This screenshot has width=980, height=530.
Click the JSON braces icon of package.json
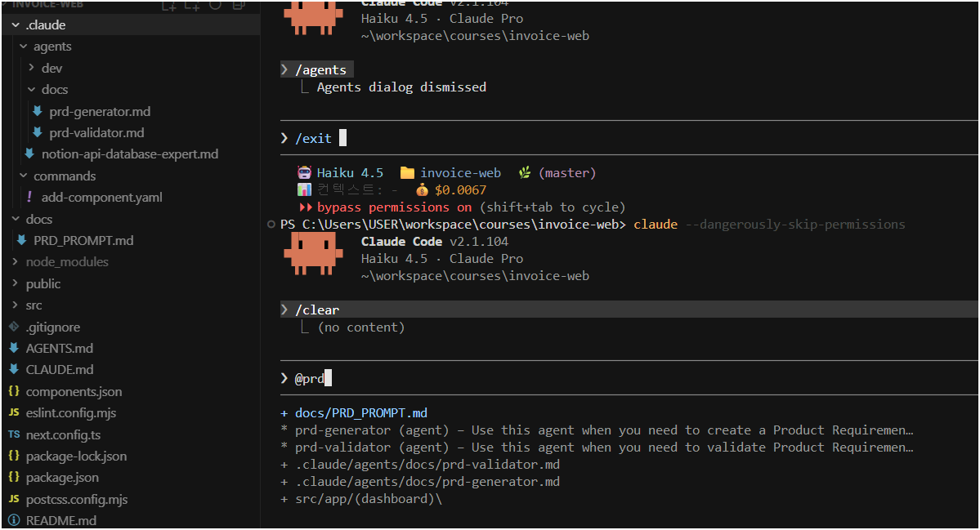pos(14,477)
